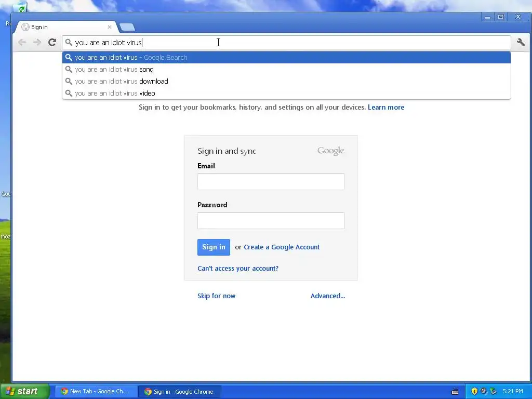
Task: Click the browser Back arrow button
Action: [x=22, y=43]
